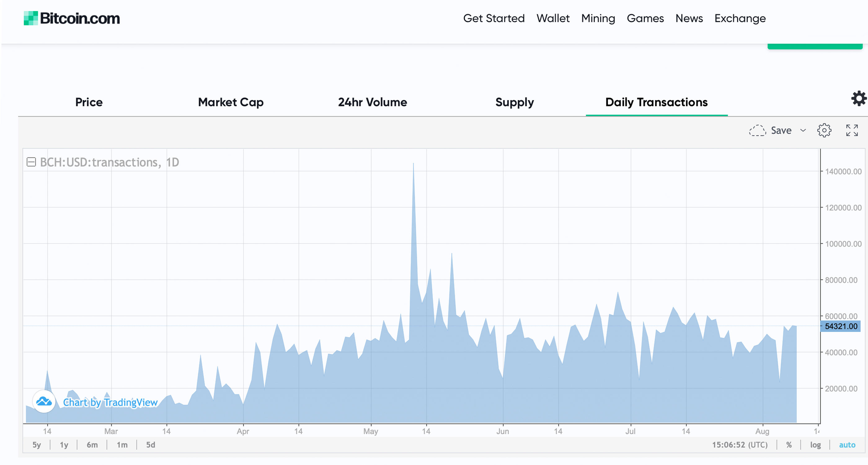
Task: Click the Fullscreen expand icon
Action: [852, 130]
